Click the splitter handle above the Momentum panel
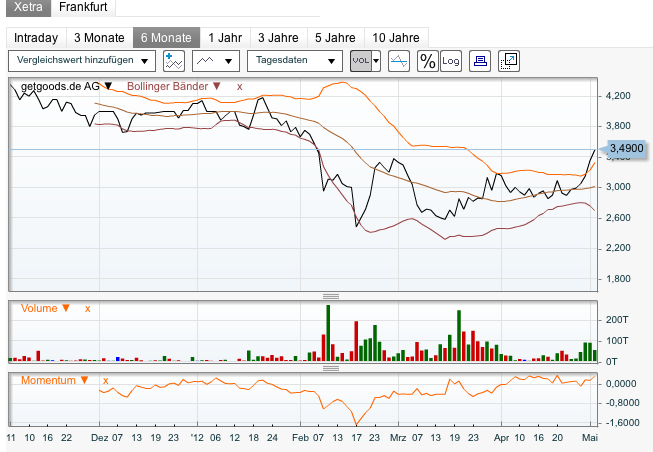 (331, 368)
